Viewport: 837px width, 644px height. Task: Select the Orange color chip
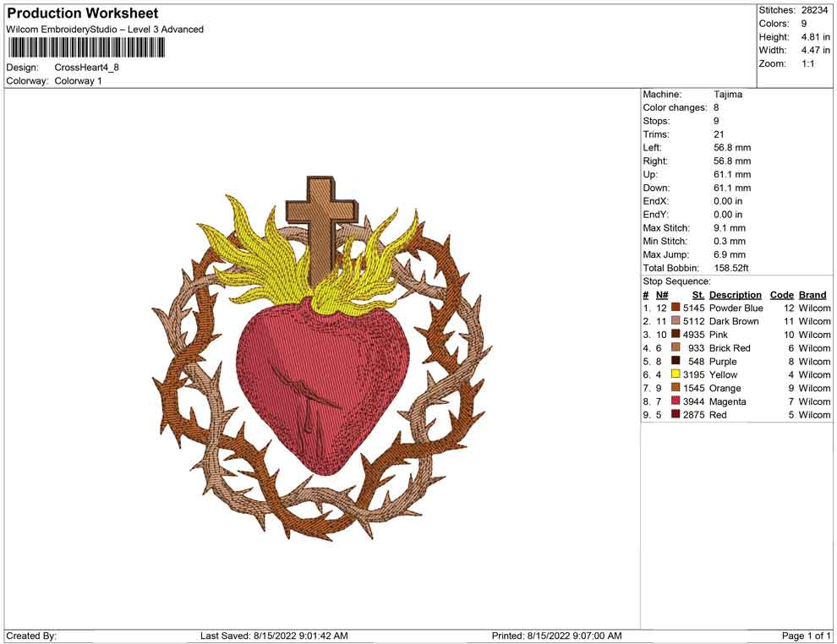click(x=675, y=388)
